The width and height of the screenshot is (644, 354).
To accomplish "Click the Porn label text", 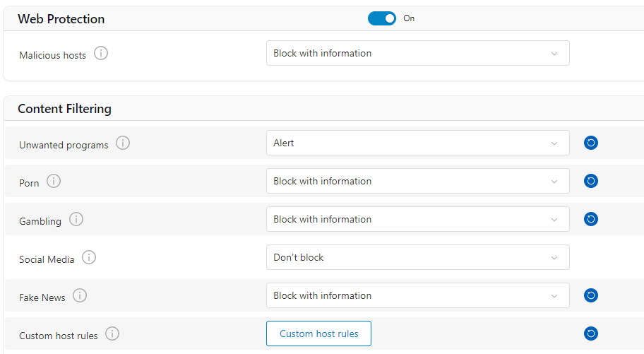I will pyautogui.click(x=29, y=183).
